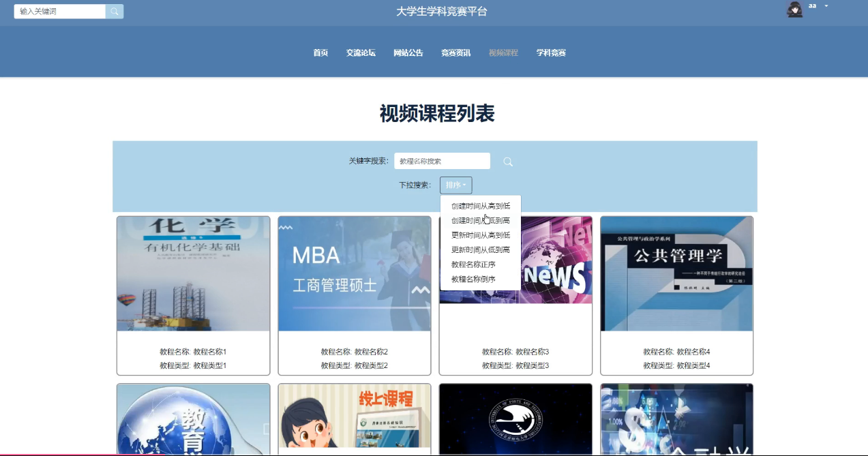
Task: Open 竞赛资讯 navigation item
Action: click(x=455, y=52)
